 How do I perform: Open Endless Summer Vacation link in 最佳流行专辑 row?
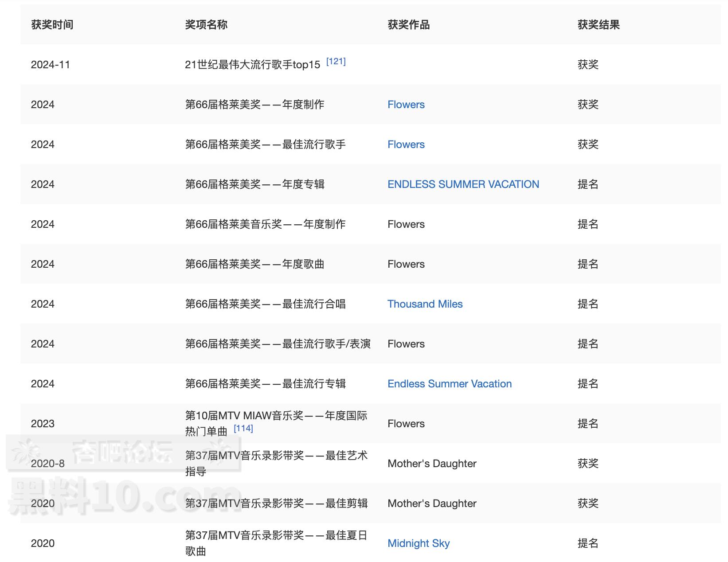click(450, 384)
